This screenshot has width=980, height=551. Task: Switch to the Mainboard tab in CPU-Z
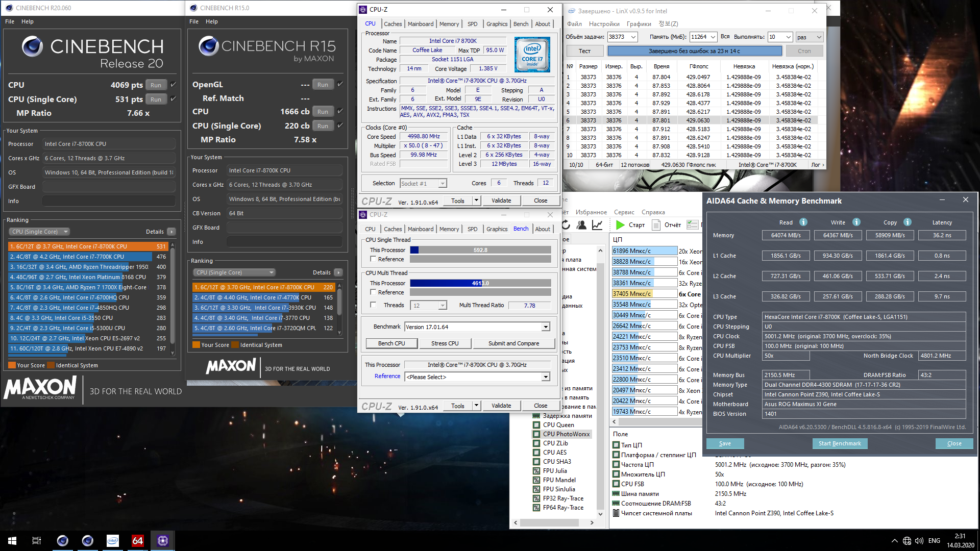[420, 24]
